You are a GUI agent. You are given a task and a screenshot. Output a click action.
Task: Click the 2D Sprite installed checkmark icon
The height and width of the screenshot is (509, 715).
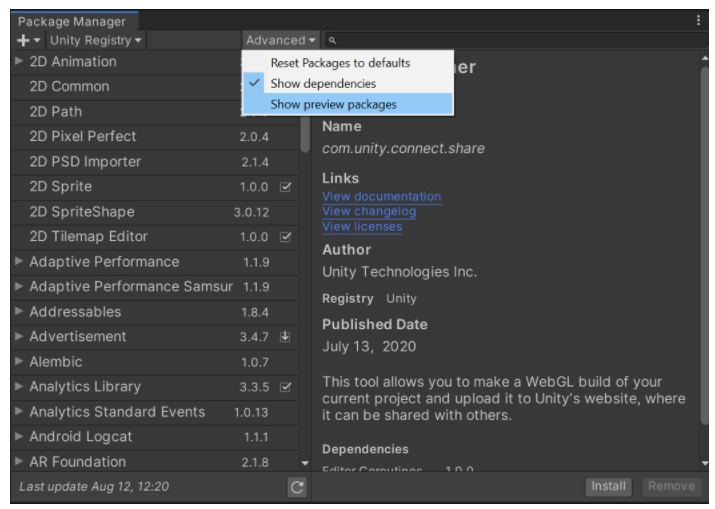(285, 187)
